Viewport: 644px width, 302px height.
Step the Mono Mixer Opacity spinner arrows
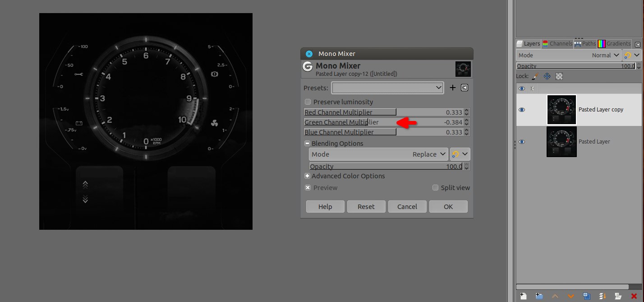click(x=467, y=167)
